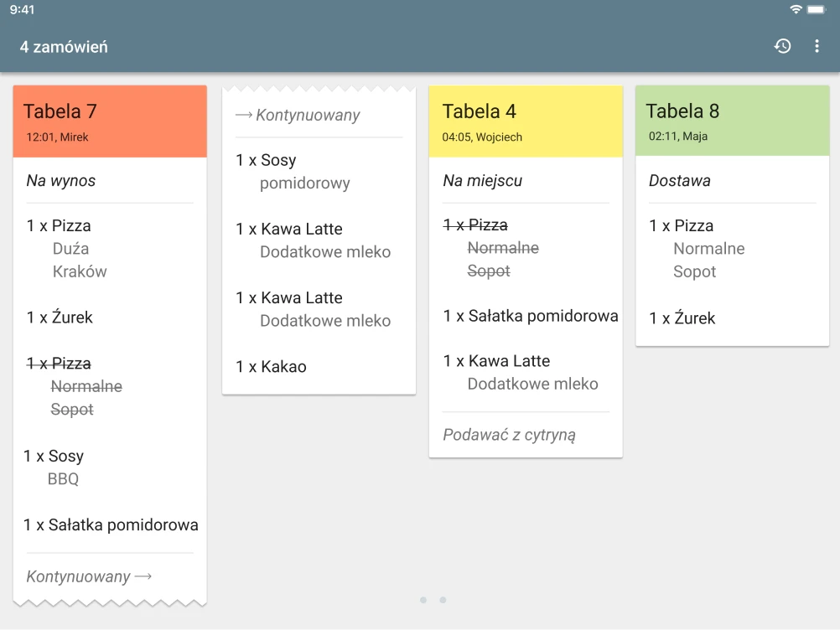Mark Sałatka pomidorowa in Tabela 4 done
The width and height of the screenshot is (840, 630).
coord(531,316)
